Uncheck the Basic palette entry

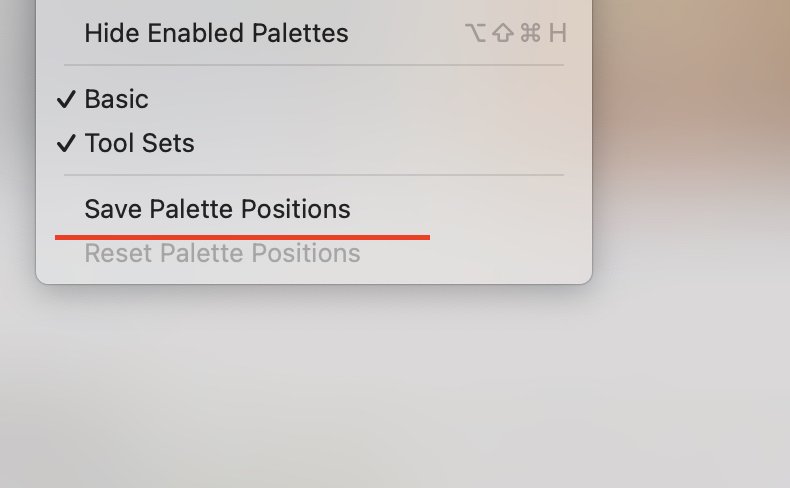(x=116, y=100)
